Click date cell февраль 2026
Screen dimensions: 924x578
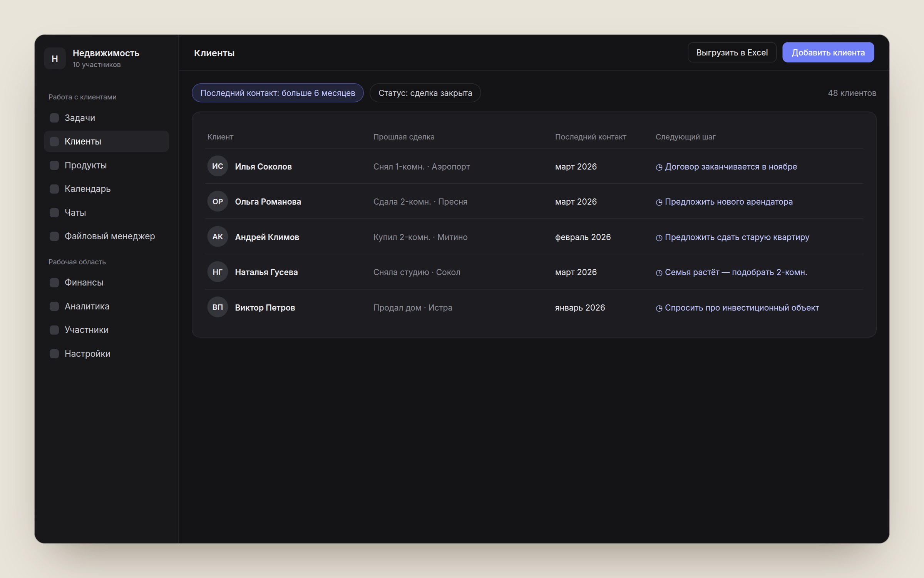tap(583, 237)
